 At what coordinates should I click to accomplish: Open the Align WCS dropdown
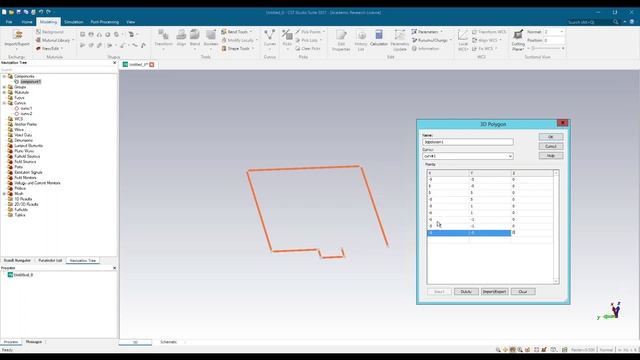click(x=487, y=40)
